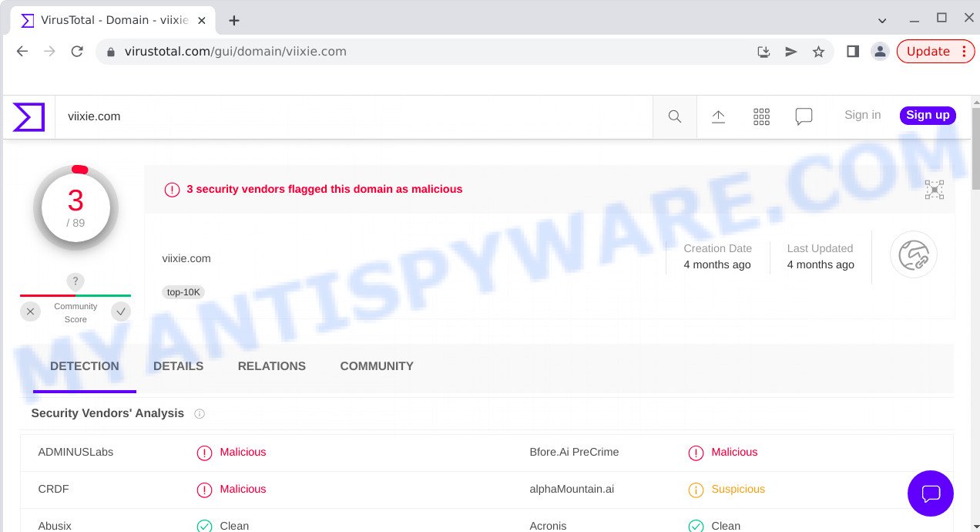Click the top-10K tag
This screenshot has width=980, height=532.
183,292
